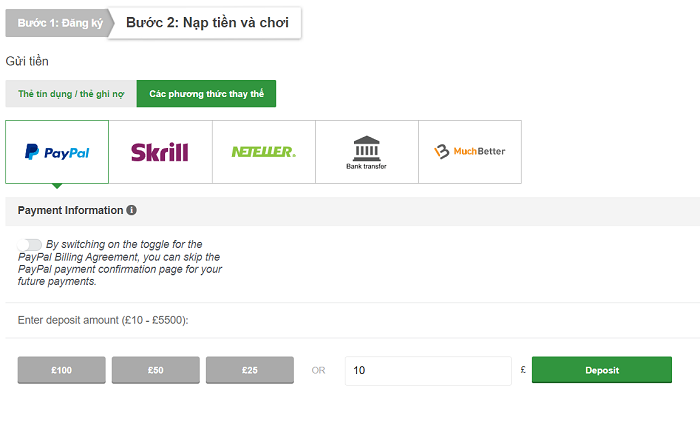
Task: Go back to 'Bước 1: Đăng ký' step
Action: coord(54,23)
